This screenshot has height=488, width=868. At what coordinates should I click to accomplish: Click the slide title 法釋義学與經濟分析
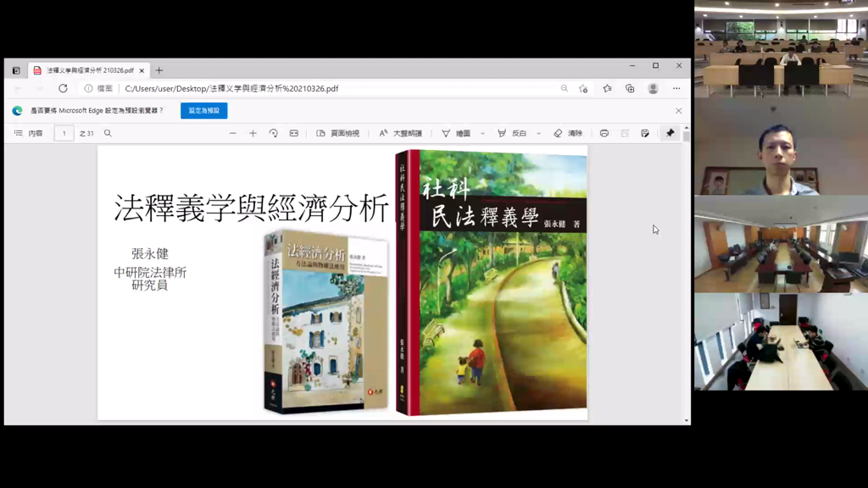251,208
